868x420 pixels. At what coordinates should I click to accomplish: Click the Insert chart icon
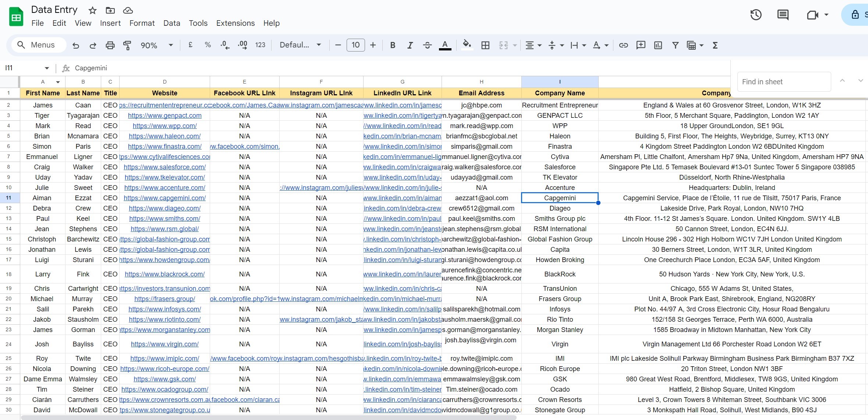(x=658, y=45)
